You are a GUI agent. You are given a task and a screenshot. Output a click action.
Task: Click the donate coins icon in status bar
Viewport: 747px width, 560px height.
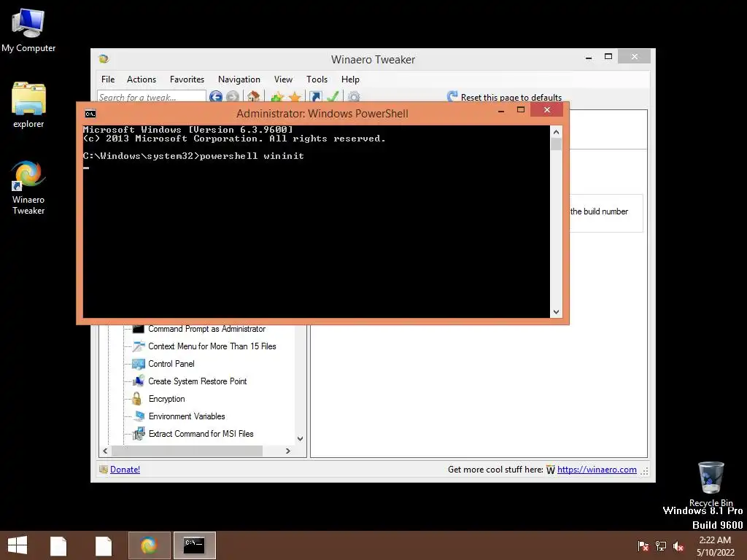104,470
